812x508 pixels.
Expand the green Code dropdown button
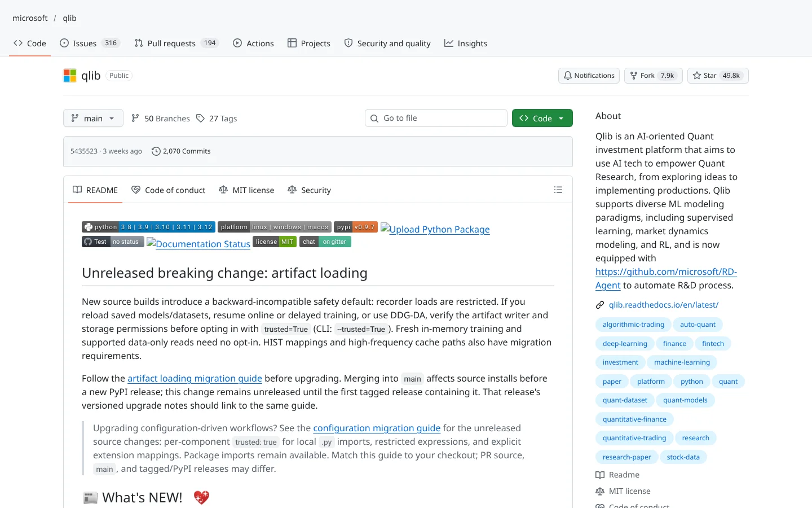542,118
